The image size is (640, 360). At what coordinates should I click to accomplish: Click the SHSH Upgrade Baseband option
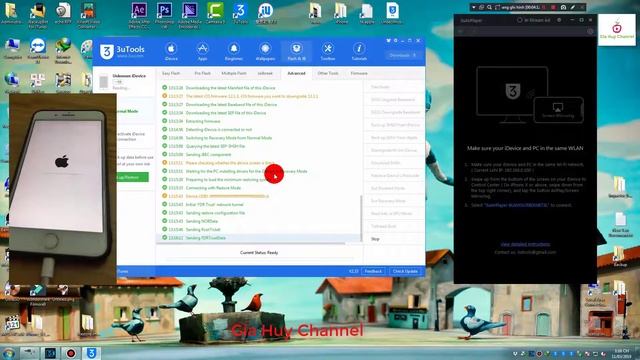click(394, 100)
